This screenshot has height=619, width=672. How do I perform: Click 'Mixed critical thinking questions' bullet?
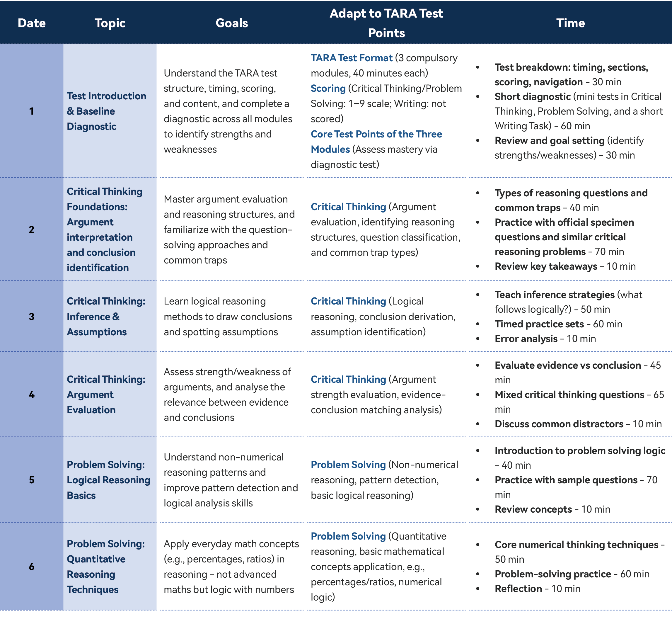(x=569, y=394)
